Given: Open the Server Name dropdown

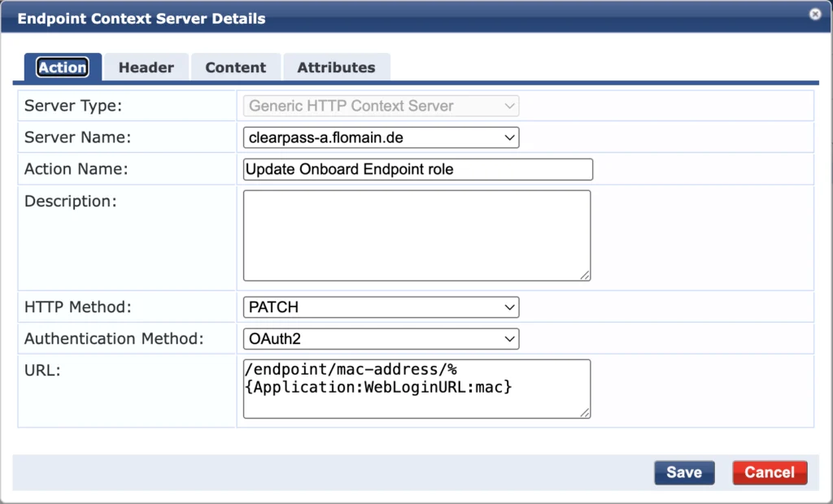Looking at the screenshot, I should 509,137.
